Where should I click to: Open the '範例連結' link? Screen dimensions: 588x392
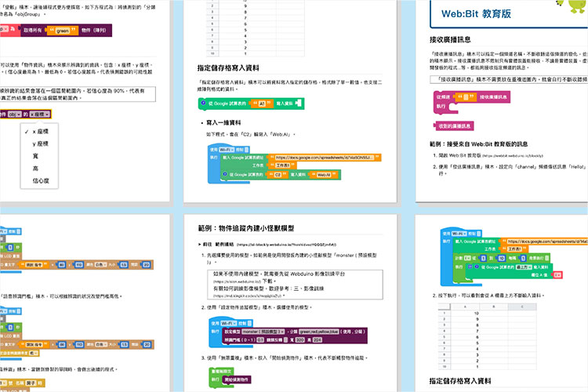pyautogui.click(x=224, y=244)
